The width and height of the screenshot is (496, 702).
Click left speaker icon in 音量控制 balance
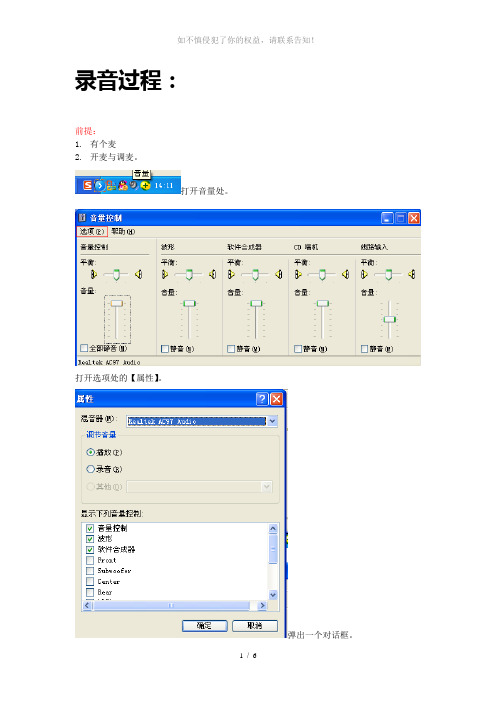94,274
